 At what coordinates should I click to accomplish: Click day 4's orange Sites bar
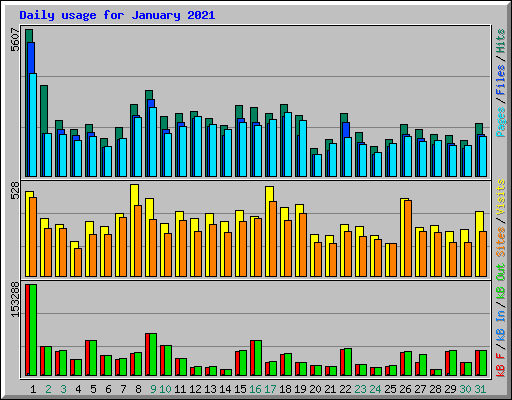pos(78,262)
